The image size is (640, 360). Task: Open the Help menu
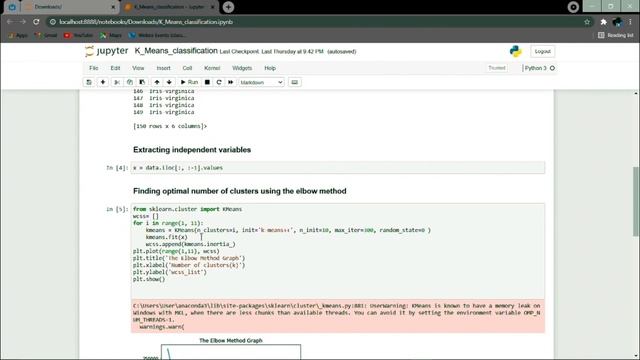(x=270, y=68)
